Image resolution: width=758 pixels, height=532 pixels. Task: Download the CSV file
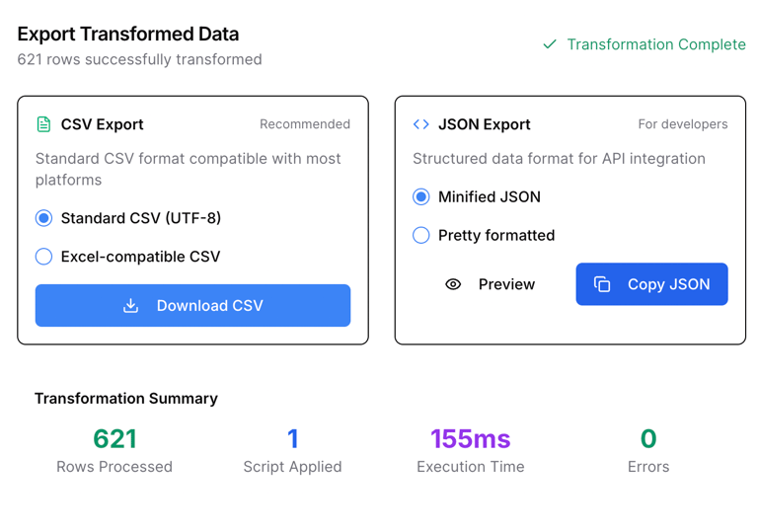(x=192, y=305)
